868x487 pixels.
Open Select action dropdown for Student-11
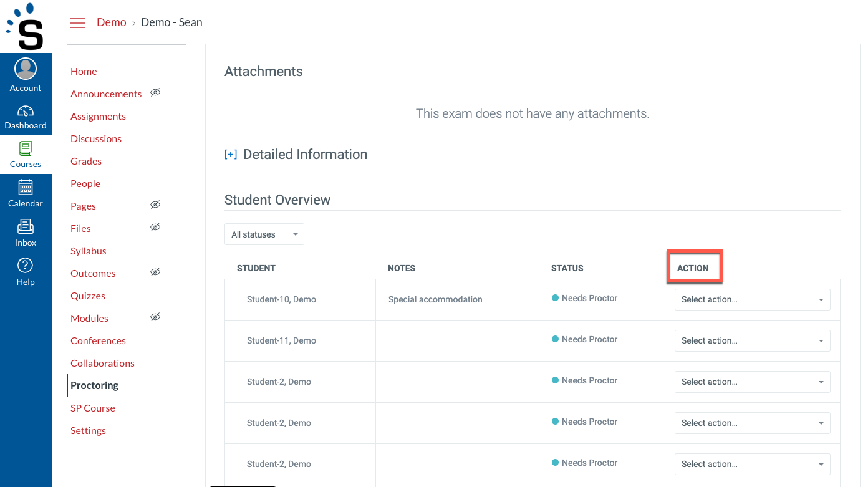coord(752,340)
